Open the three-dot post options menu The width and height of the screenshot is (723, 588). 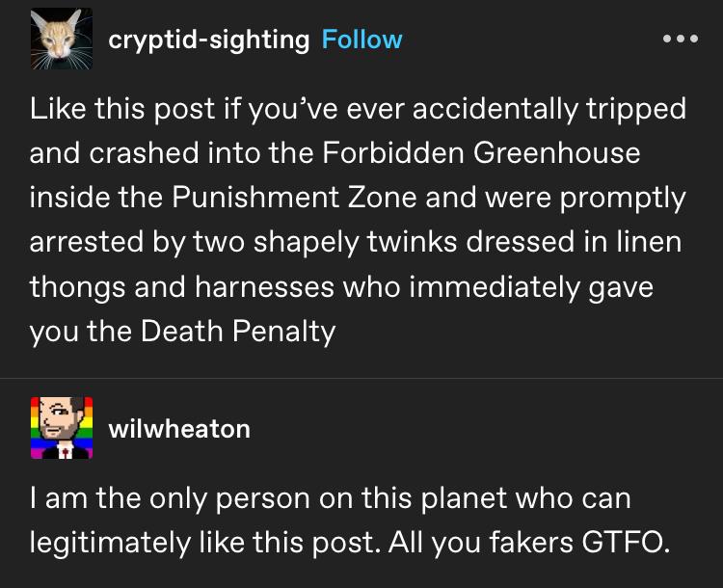[681, 40]
